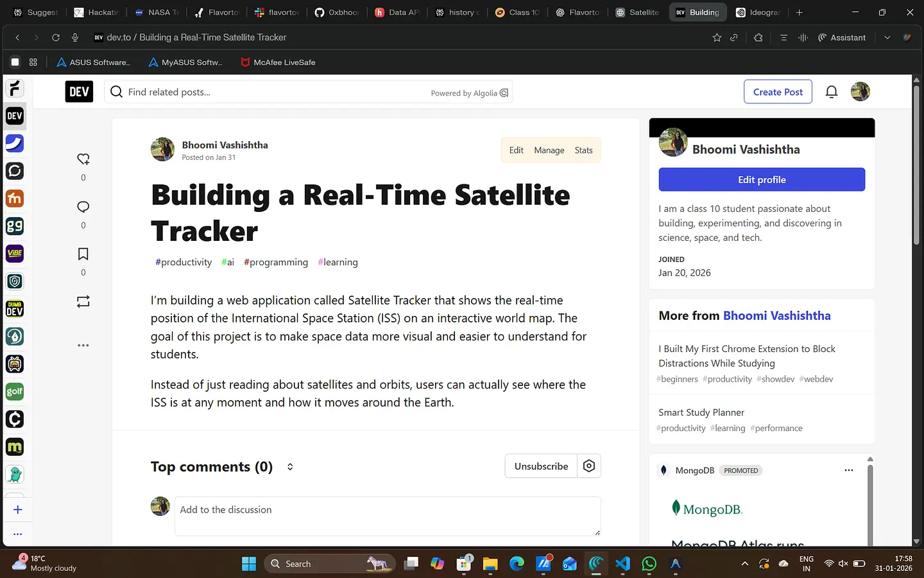Open WhatsApp from the taskbar
The image size is (924, 578).
click(649, 563)
